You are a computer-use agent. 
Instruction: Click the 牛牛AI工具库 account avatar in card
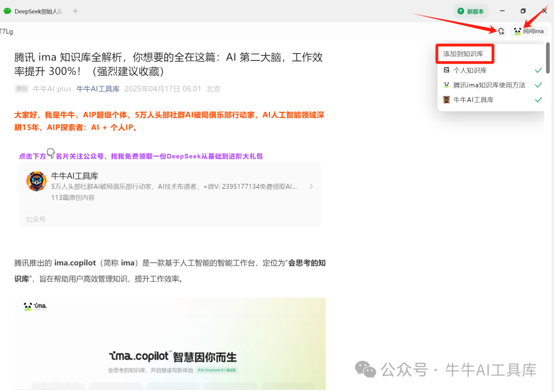click(36, 181)
